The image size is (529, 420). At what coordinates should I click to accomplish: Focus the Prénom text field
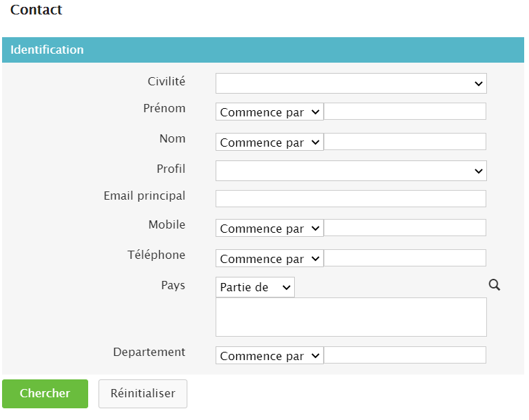[x=404, y=112]
